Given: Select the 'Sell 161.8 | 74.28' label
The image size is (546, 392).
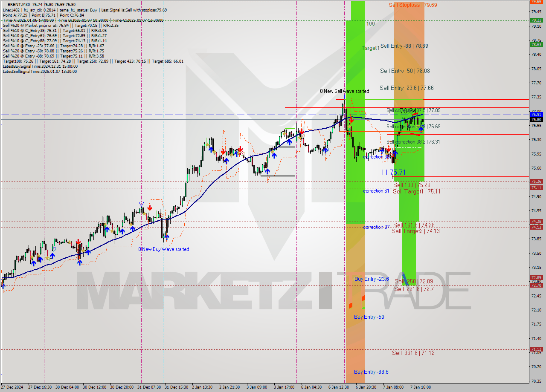Looking at the screenshot, I should click(414, 225).
